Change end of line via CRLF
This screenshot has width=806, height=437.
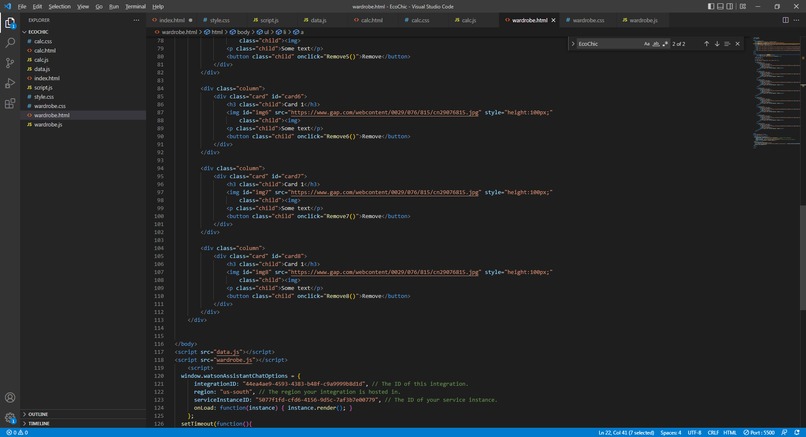point(713,433)
